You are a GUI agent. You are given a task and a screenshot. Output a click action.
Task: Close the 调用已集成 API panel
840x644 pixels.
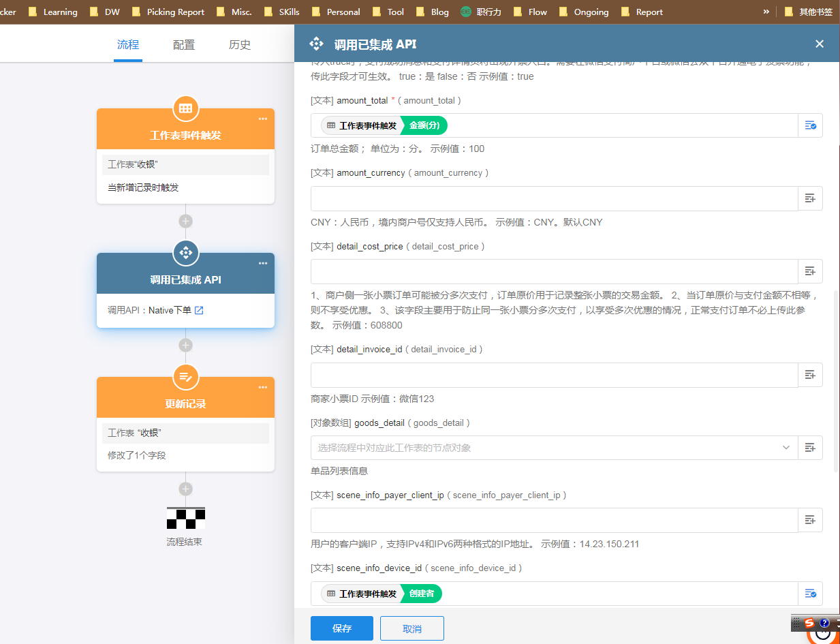pos(820,44)
